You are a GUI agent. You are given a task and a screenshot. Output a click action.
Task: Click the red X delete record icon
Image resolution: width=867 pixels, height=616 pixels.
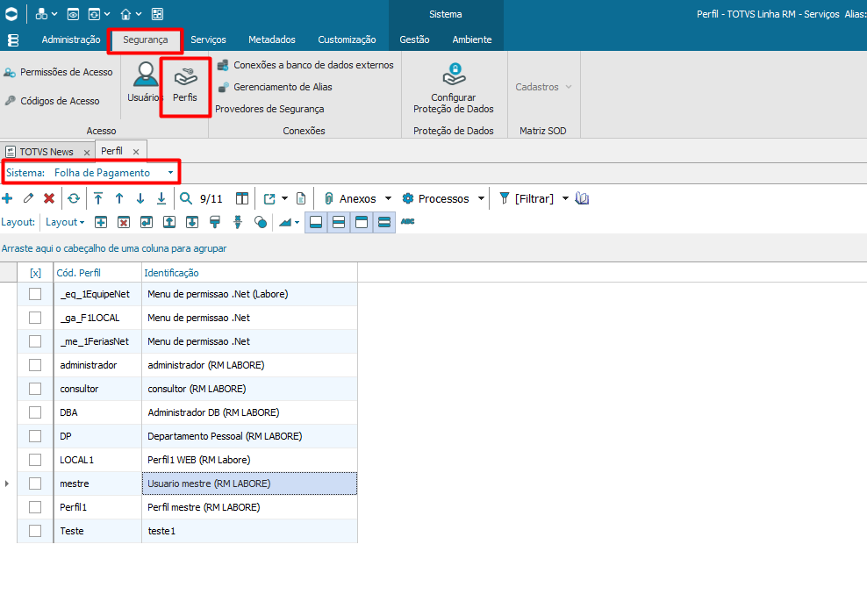49,198
